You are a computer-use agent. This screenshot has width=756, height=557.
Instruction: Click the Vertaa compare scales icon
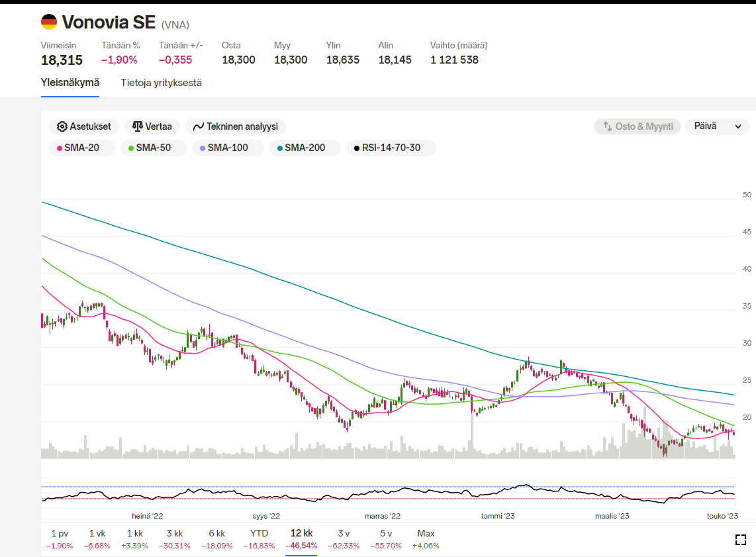(x=138, y=127)
